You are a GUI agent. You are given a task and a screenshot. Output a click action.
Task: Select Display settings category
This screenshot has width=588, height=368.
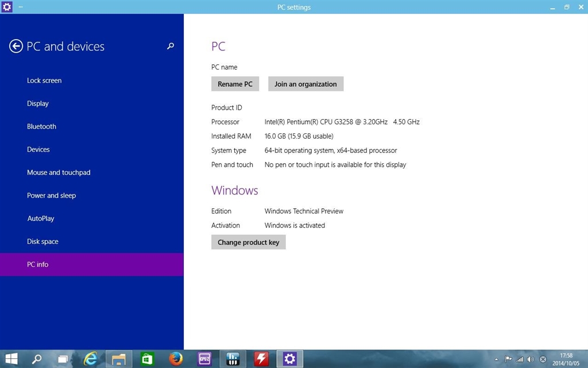point(38,103)
